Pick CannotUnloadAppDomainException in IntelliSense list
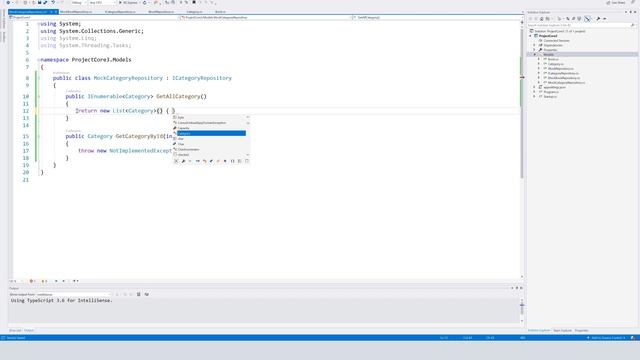Image resolution: width=640 pixels, height=360 pixels. click(x=210, y=123)
